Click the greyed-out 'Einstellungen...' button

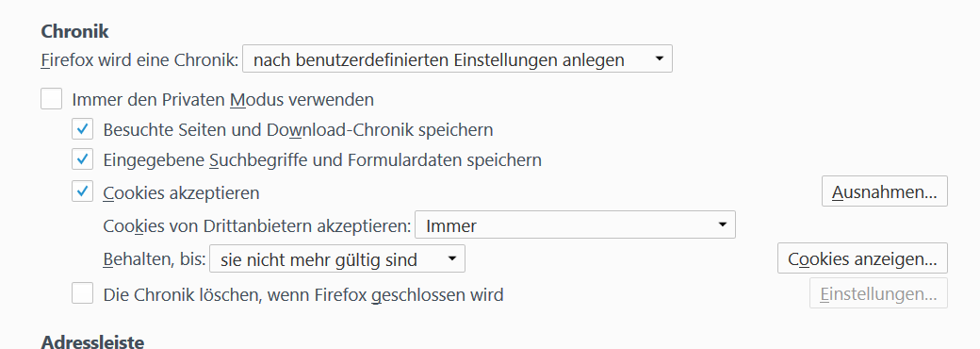tap(878, 293)
